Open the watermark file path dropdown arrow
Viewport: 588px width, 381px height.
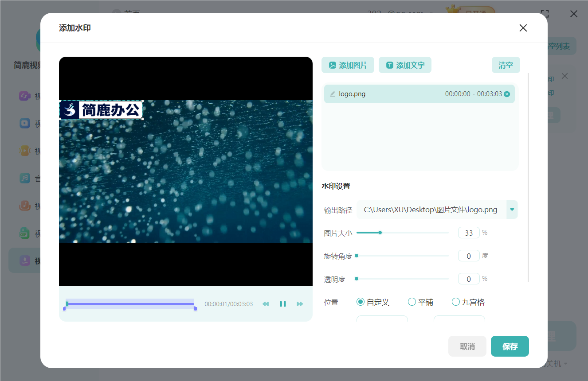(x=512, y=210)
